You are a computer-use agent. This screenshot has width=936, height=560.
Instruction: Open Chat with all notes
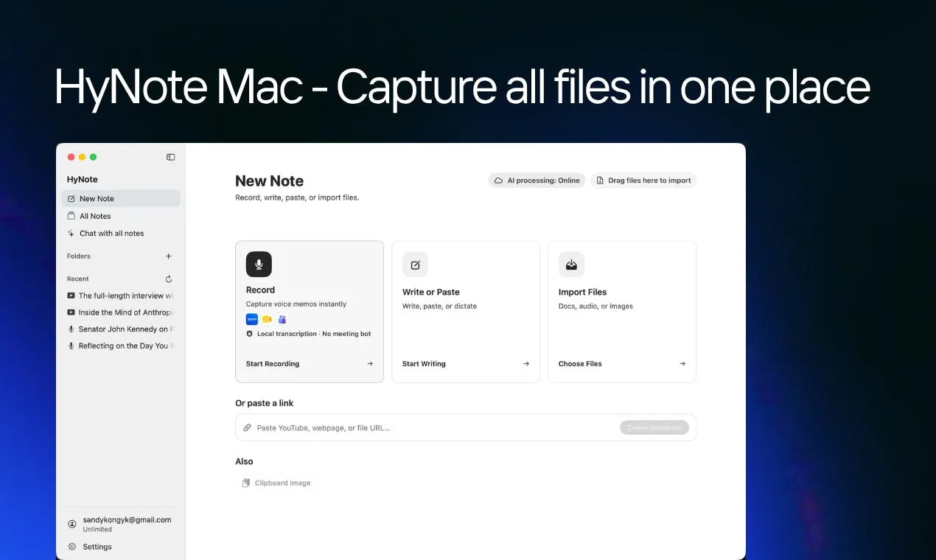coord(121,233)
